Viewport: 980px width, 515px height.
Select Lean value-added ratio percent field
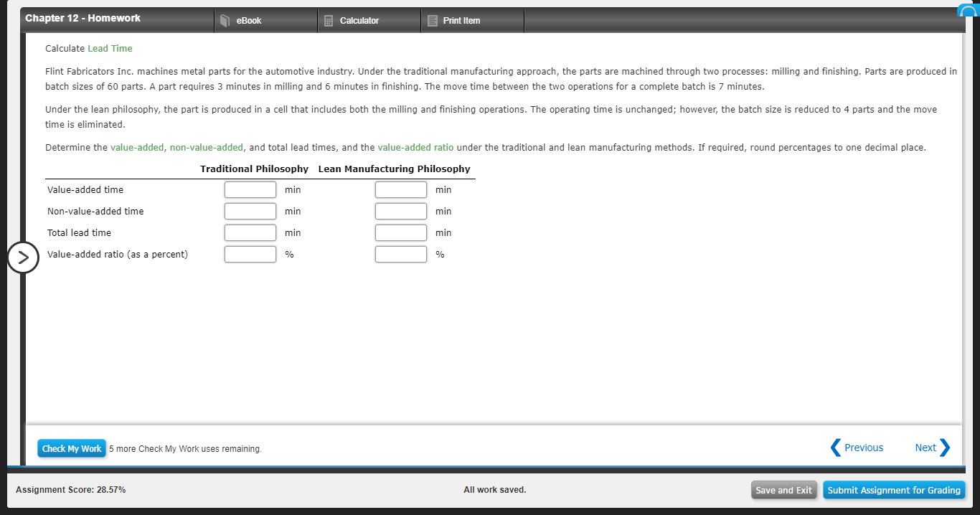point(400,254)
